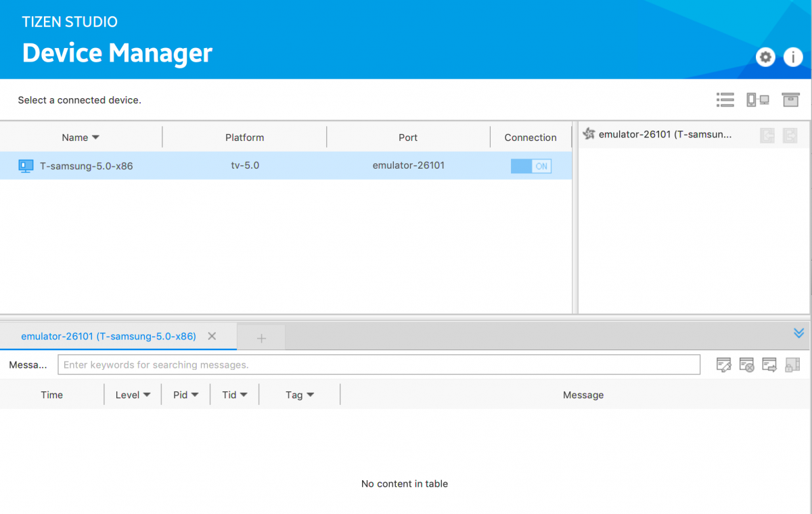The height and width of the screenshot is (514, 812).
Task: Click the info icon in header
Action: point(792,58)
